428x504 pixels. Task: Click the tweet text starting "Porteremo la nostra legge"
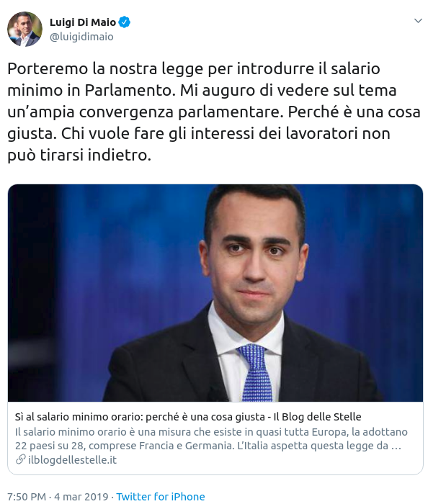[x=214, y=112]
